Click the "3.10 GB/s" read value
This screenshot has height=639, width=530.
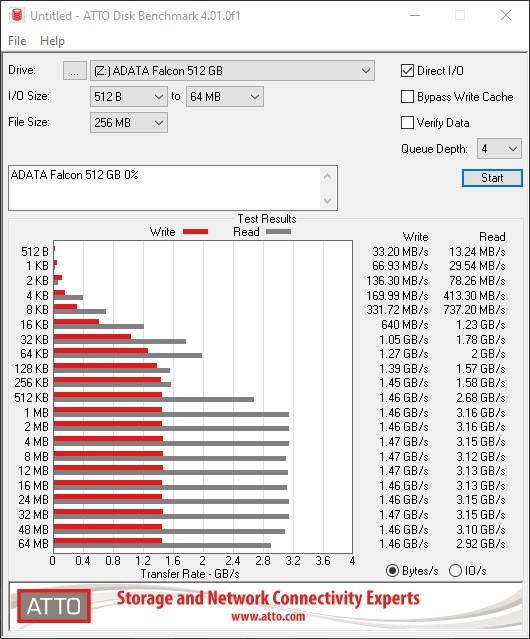(x=481, y=529)
